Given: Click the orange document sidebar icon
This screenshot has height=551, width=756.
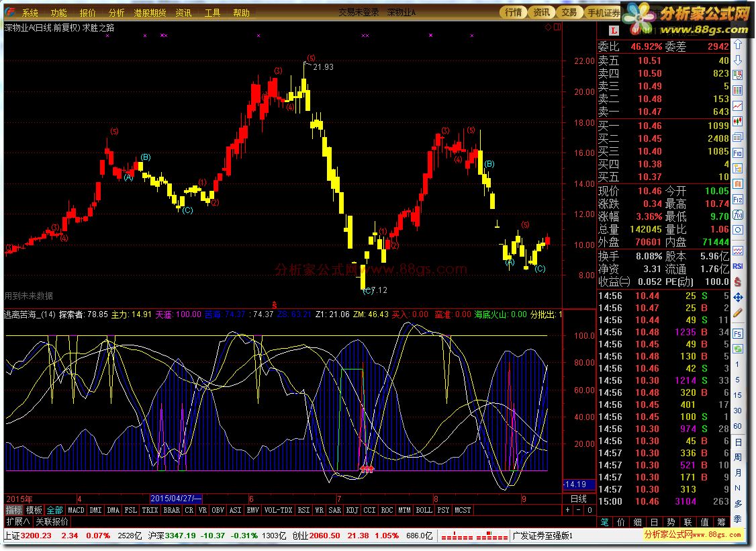Looking at the screenshot, I should click(738, 184).
